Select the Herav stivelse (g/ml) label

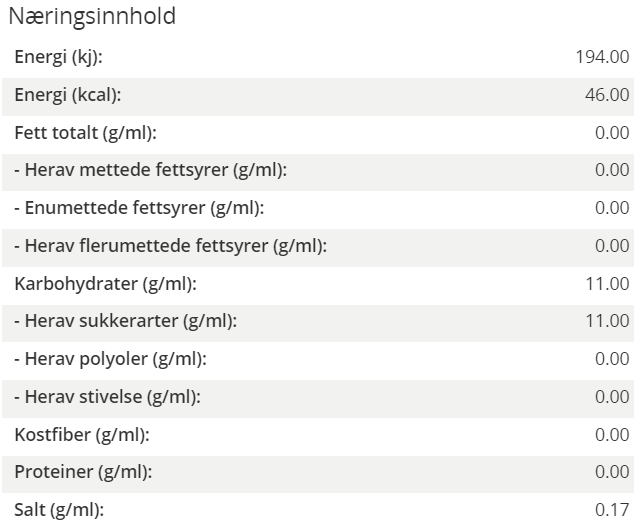pos(107,397)
